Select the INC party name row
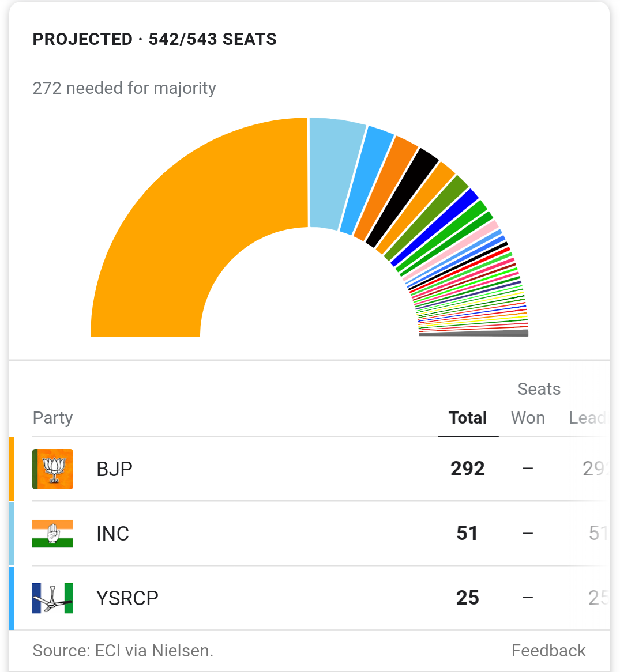 113,534
